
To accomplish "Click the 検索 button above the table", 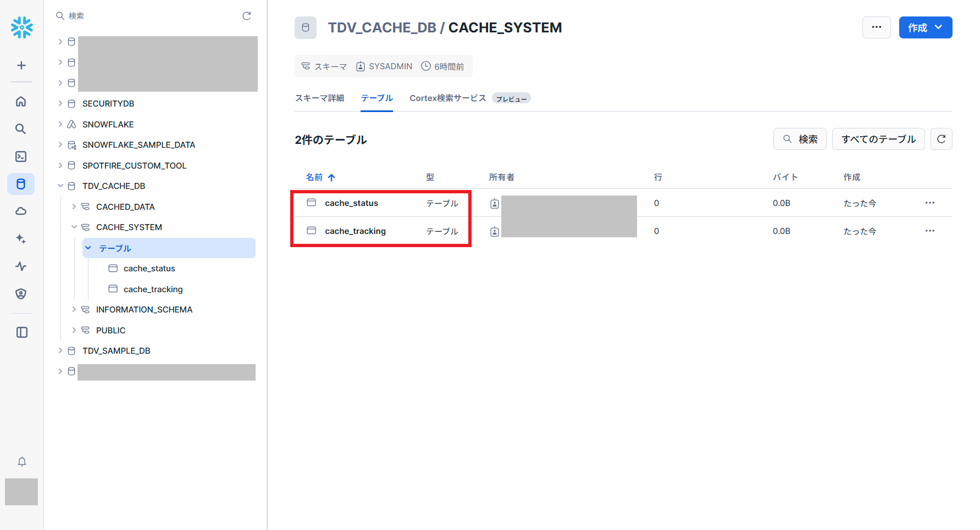I will pos(800,139).
